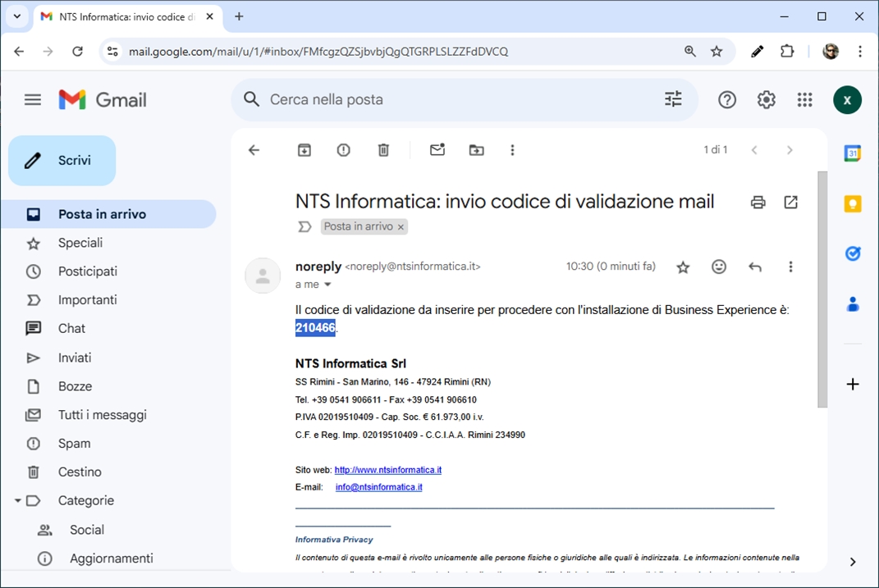Hide the side panel with the chevron
The image size is (879, 588).
coord(853,562)
